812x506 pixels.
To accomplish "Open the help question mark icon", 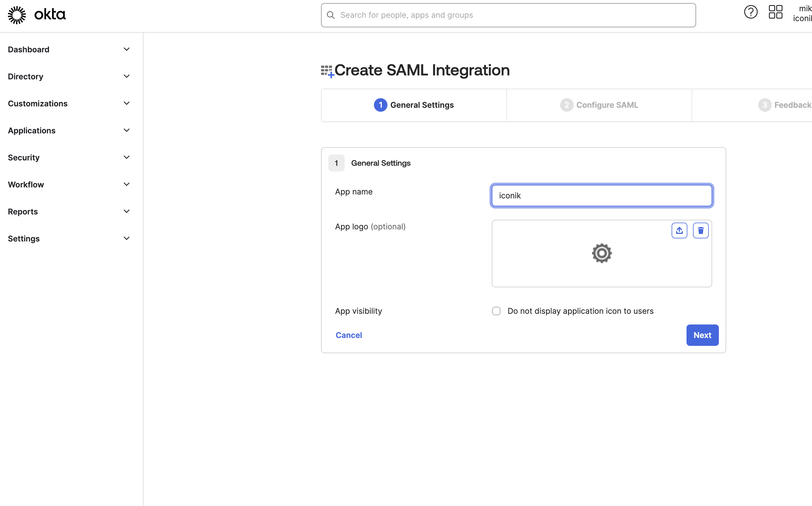I will (x=750, y=12).
